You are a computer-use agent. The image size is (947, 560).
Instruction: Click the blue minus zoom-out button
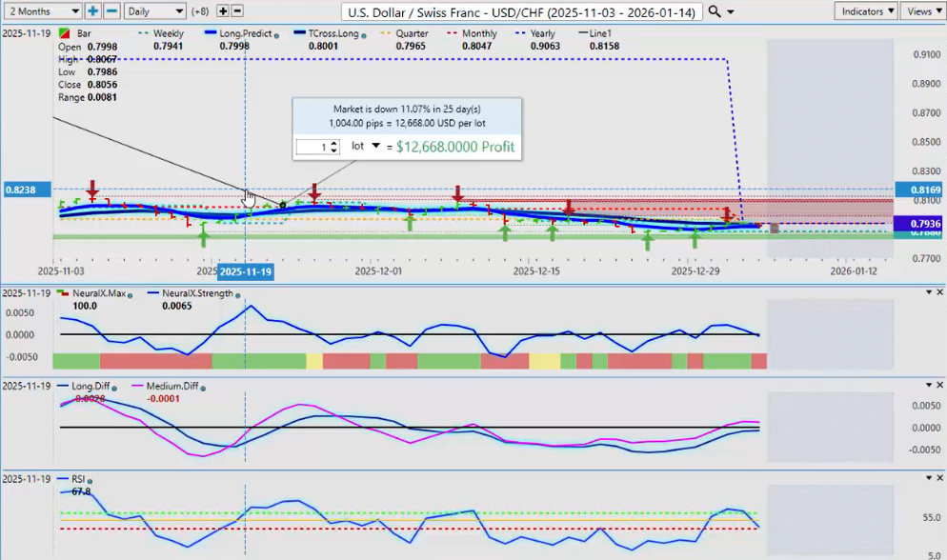[111, 11]
